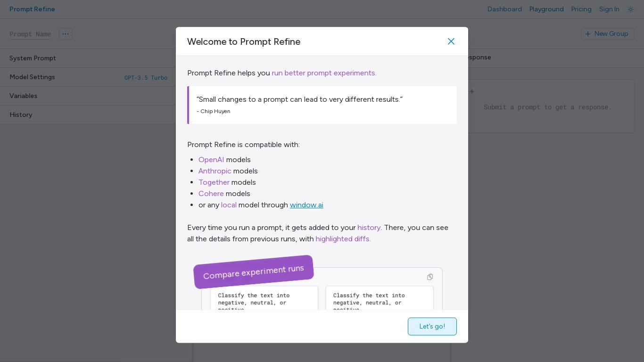Navigate to Pricing

click(581, 9)
